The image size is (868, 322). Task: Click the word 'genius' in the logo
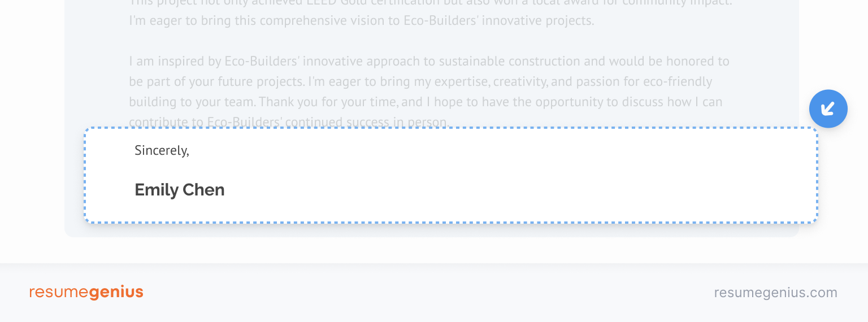coord(116,293)
